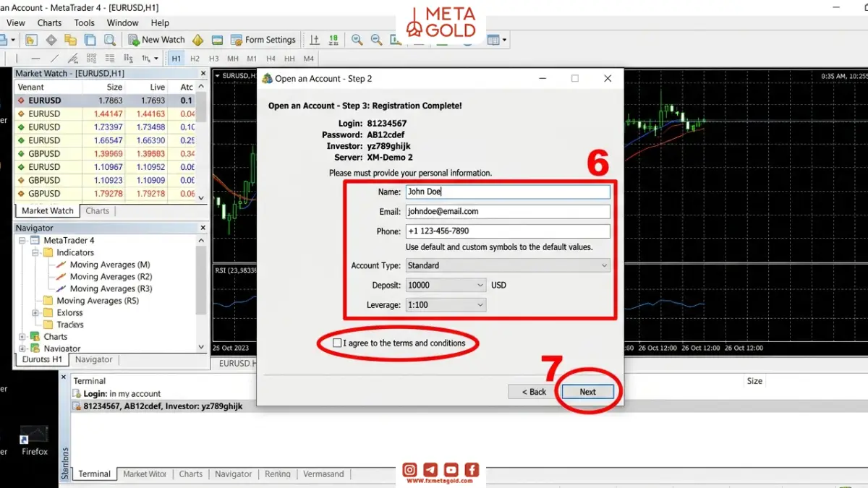Click the Next button
The width and height of the screenshot is (868, 488).
[x=588, y=392]
